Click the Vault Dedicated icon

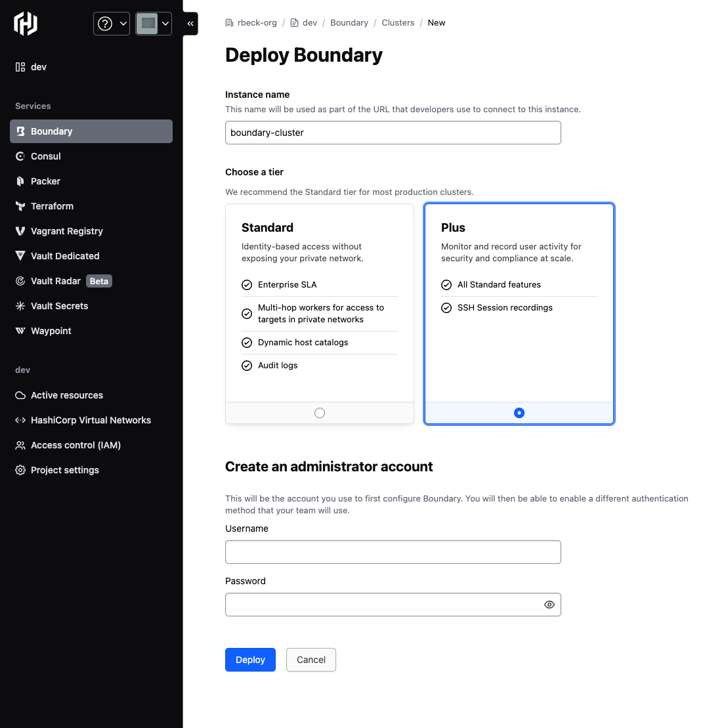(x=20, y=256)
